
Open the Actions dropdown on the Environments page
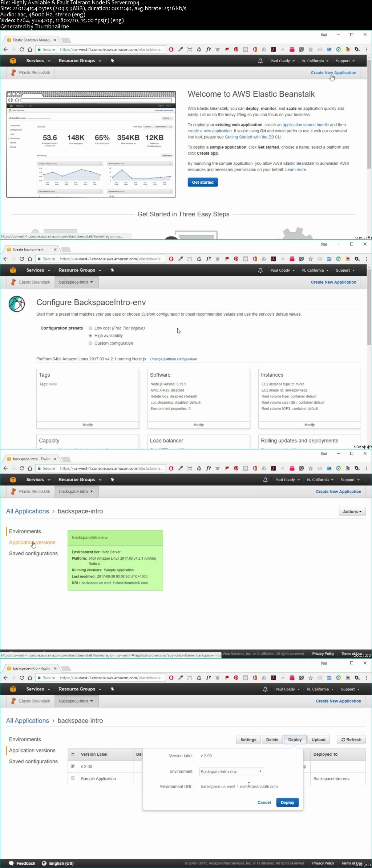click(x=352, y=512)
